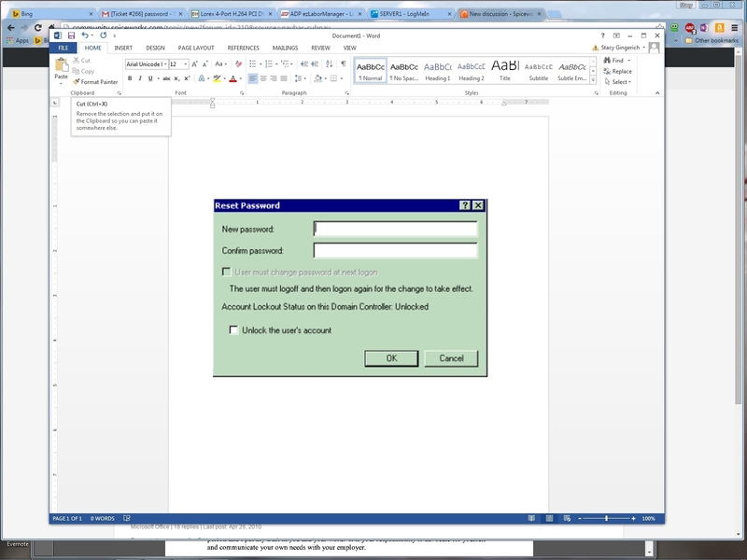
Task: Apply italic formatting to text
Action: (x=140, y=77)
